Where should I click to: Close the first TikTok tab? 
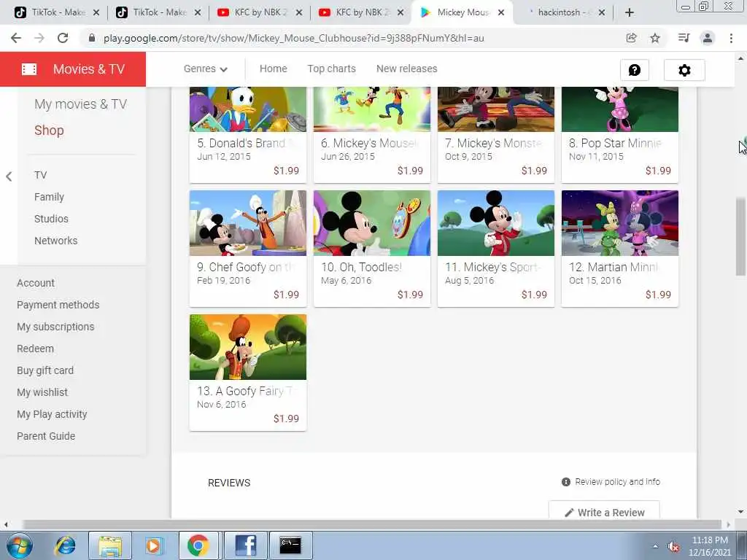(x=96, y=12)
